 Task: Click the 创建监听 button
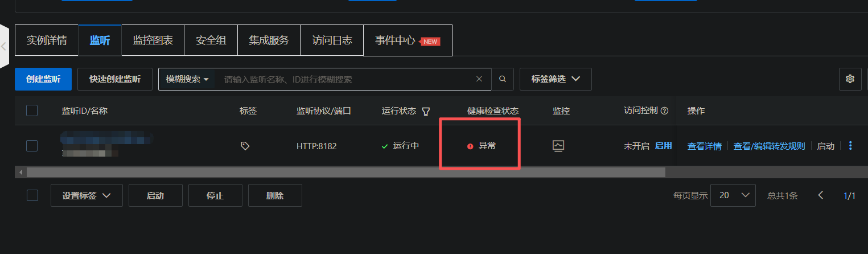tap(43, 79)
